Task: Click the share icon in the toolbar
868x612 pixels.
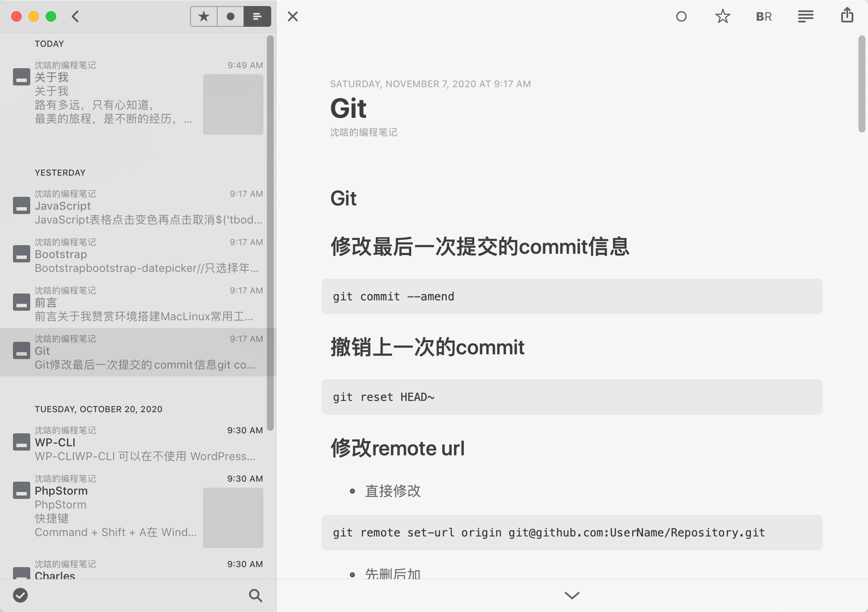Action: coord(847,16)
